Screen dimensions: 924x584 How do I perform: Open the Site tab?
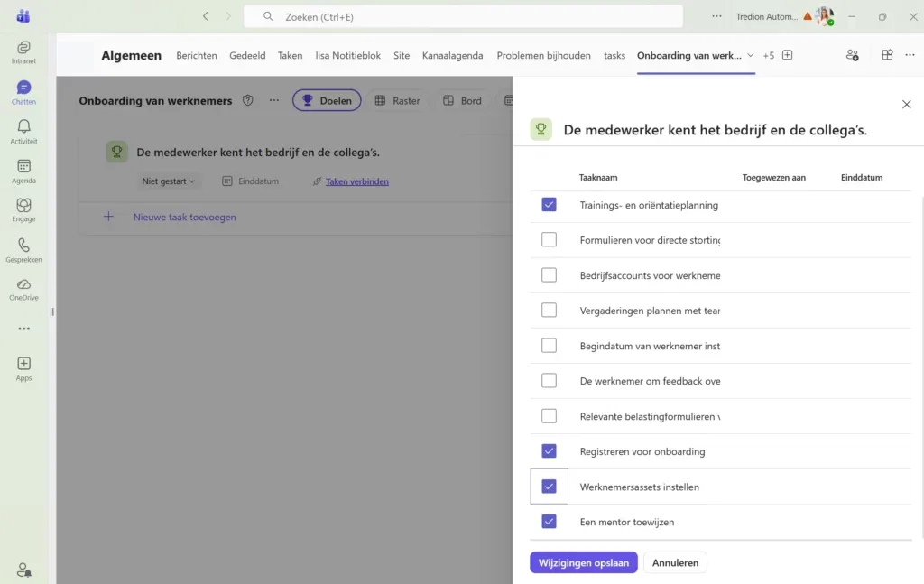coord(402,55)
